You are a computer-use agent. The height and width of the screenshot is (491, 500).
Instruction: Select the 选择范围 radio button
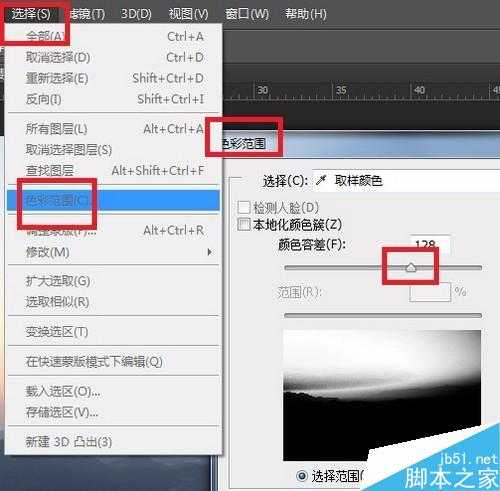coord(302,476)
